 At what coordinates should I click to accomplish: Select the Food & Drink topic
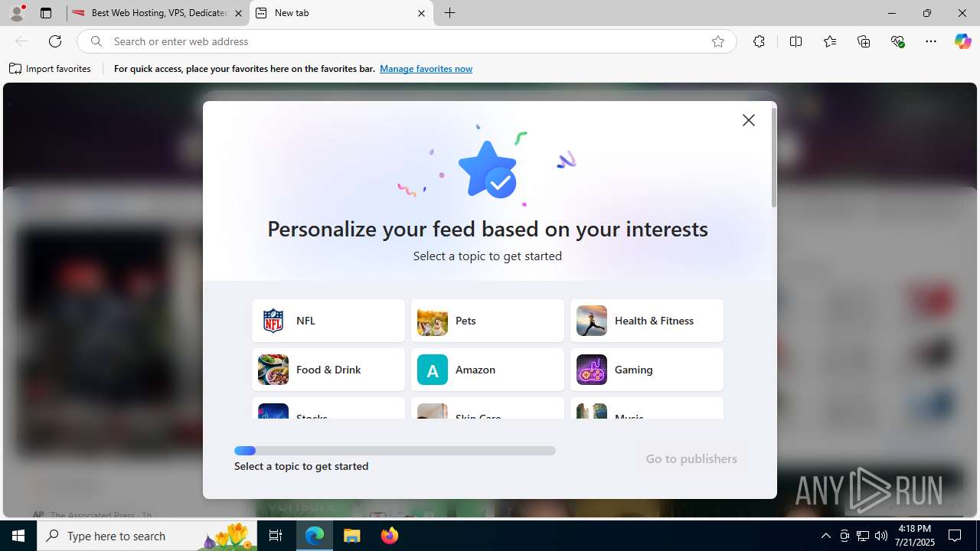[x=328, y=370]
